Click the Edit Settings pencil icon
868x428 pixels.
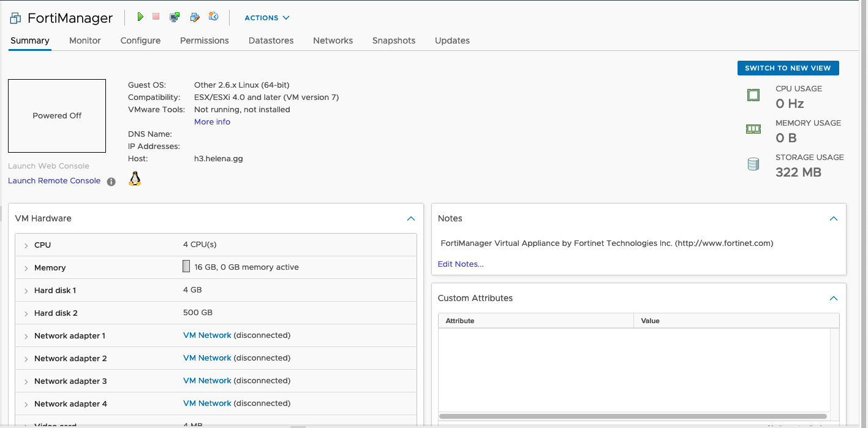coord(195,17)
